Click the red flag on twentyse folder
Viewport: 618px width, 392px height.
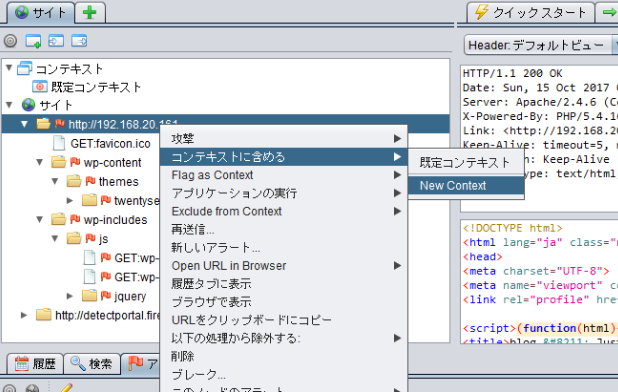coord(106,200)
